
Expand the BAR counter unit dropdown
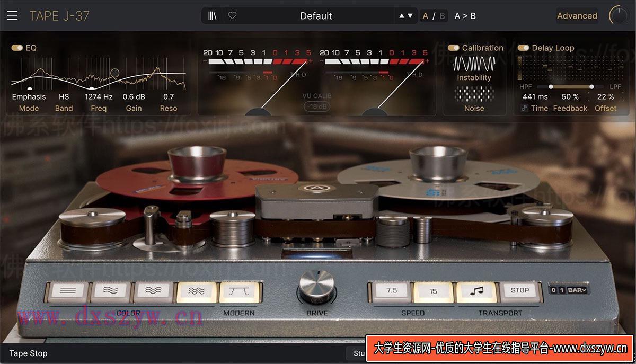click(578, 290)
